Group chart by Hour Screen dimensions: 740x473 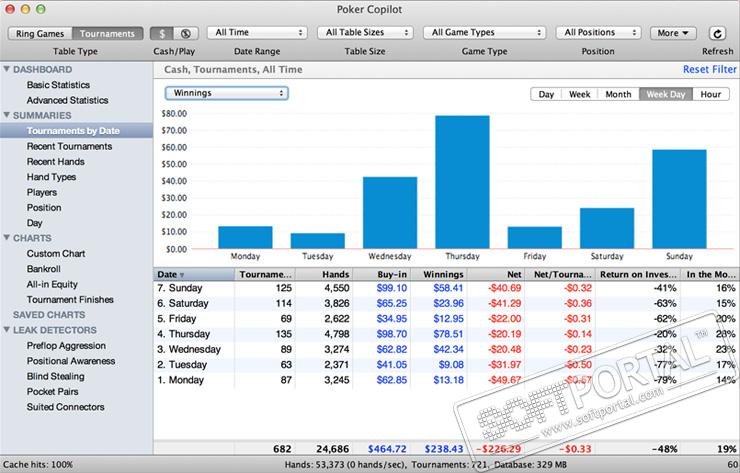pyautogui.click(x=711, y=94)
